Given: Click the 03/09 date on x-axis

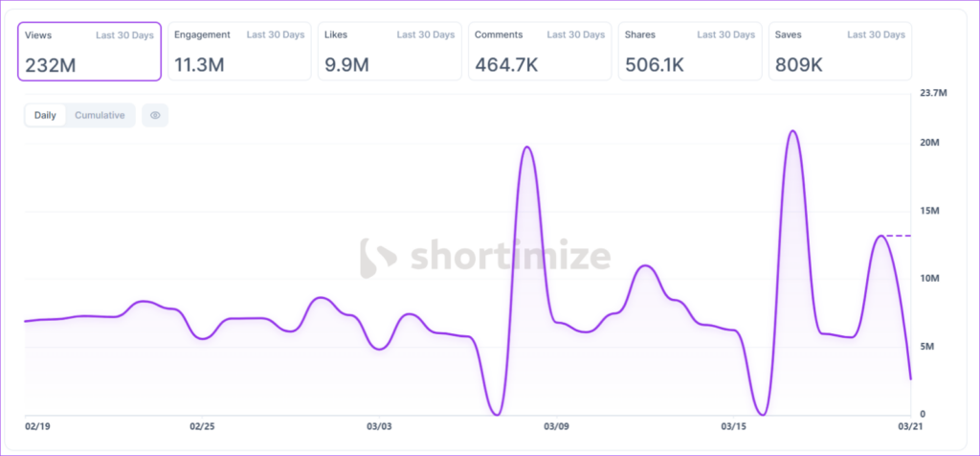Looking at the screenshot, I should pos(556,426).
